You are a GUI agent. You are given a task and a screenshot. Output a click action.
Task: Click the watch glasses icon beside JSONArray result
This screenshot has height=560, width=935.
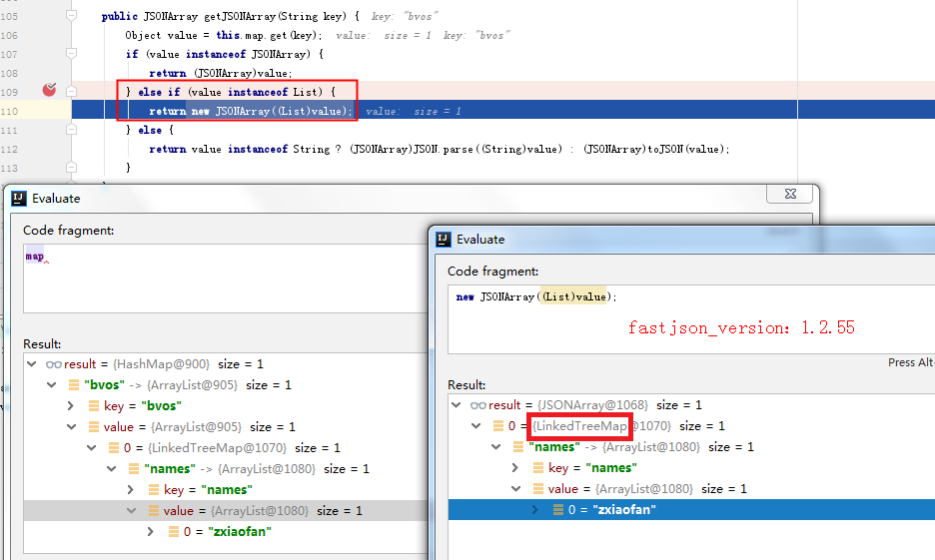[x=478, y=405]
